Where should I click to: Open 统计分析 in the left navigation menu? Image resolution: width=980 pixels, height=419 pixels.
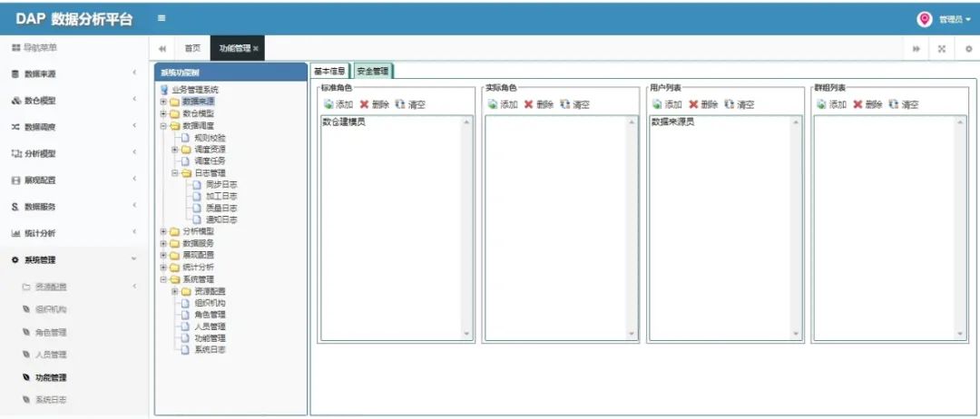pos(74,233)
